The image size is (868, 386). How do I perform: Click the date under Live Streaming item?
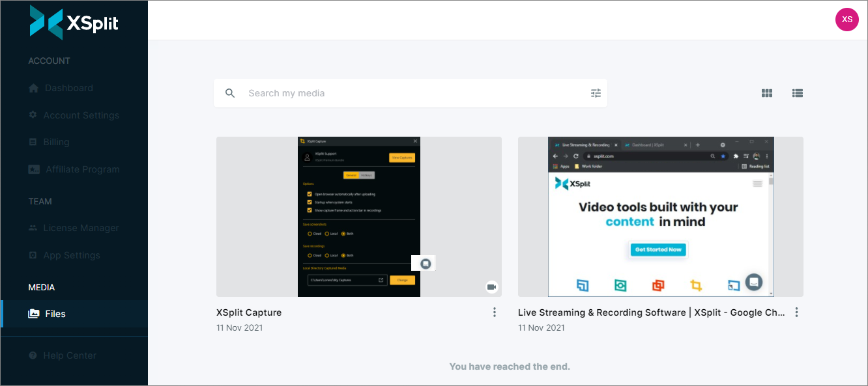pos(541,328)
